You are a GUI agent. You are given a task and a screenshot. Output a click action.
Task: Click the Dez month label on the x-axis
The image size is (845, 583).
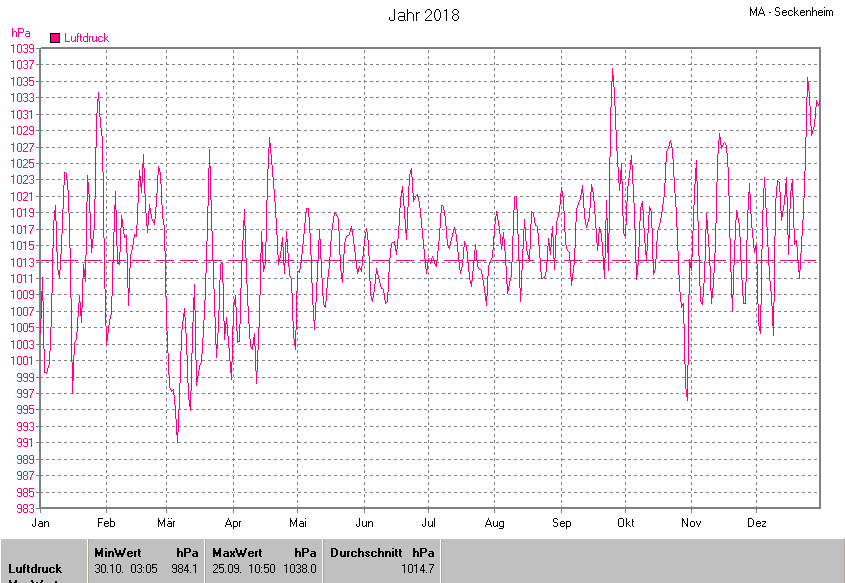click(x=757, y=523)
